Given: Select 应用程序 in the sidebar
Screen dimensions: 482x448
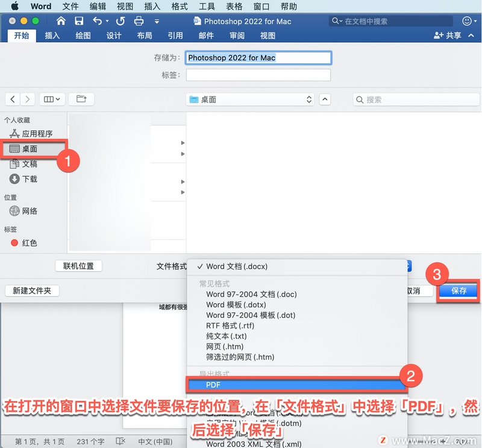Looking at the screenshot, I should (x=31, y=133).
